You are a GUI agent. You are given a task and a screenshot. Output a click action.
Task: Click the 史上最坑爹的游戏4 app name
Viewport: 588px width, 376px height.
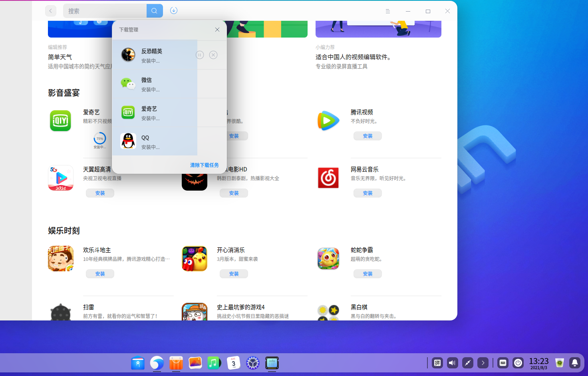coord(241,307)
